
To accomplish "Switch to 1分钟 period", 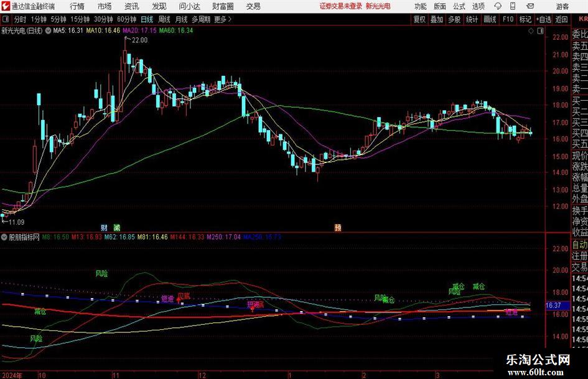I will pos(39,19).
